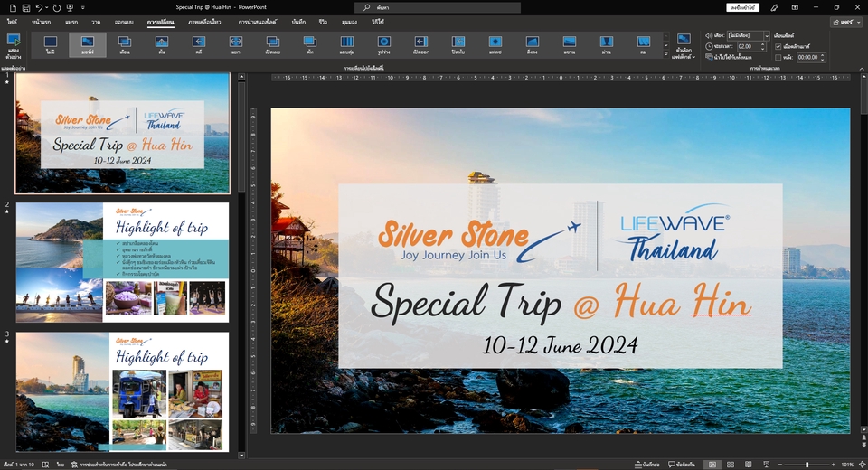The width and height of the screenshot is (868, 470).
Task: Click the Redo icon
Action: coord(57,8)
